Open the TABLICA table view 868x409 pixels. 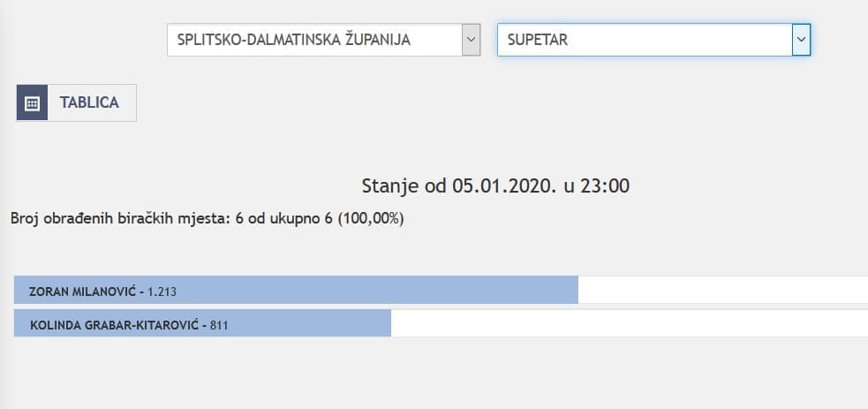[x=89, y=102]
